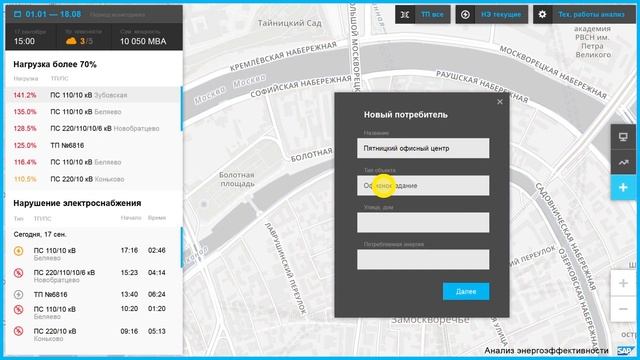
Task: Click the red outage icon at 15:23
Action: pos(18,273)
